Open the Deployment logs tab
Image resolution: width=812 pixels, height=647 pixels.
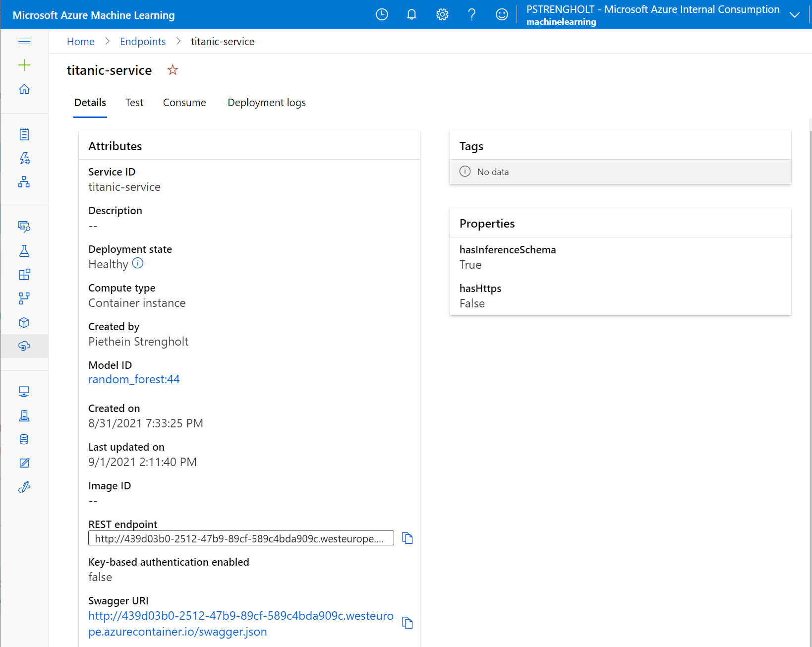266,103
